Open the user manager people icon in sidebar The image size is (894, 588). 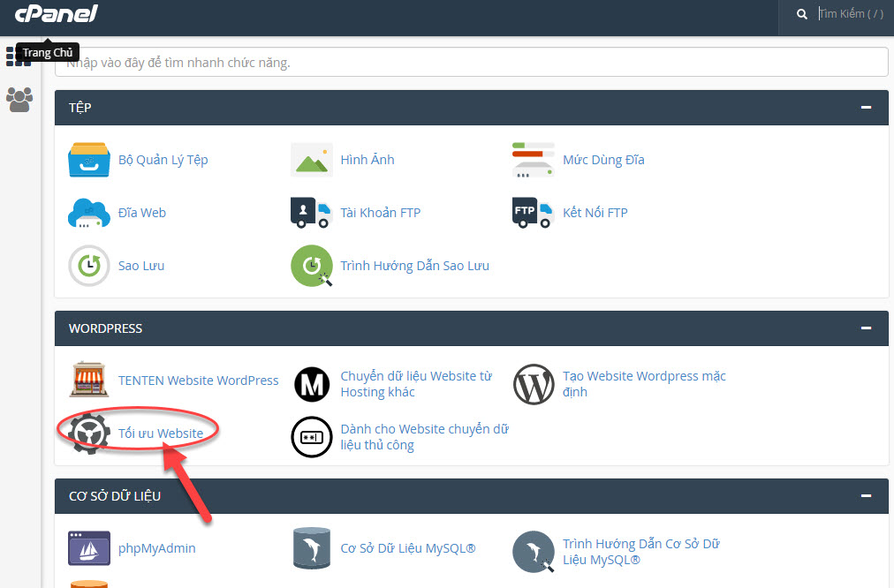pos(19,100)
